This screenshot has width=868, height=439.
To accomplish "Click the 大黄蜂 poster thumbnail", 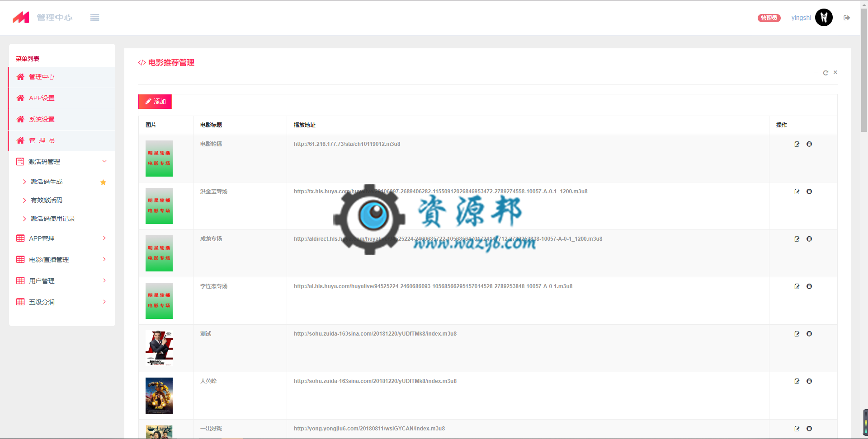I will pyautogui.click(x=159, y=396).
